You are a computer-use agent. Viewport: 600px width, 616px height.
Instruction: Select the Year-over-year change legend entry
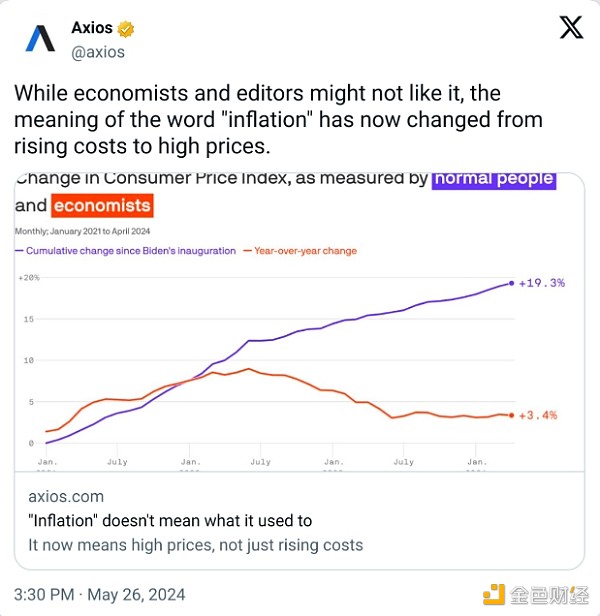pyautogui.click(x=300, y=251)
